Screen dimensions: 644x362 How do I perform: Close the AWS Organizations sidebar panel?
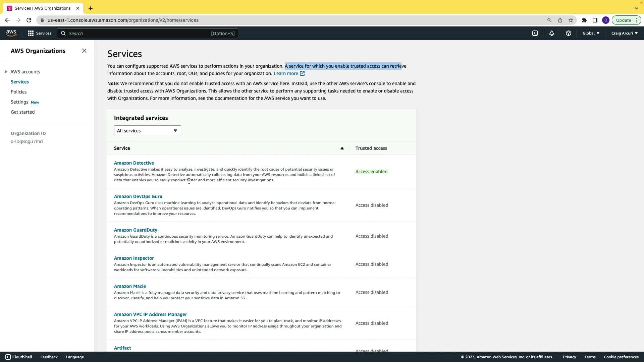tap(84, 51)
